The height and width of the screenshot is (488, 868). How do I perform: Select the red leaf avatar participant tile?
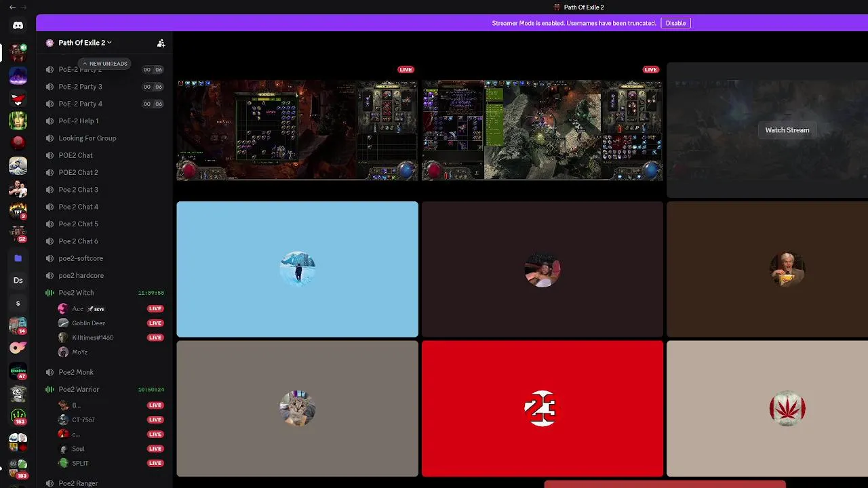(x=767, y=409)
